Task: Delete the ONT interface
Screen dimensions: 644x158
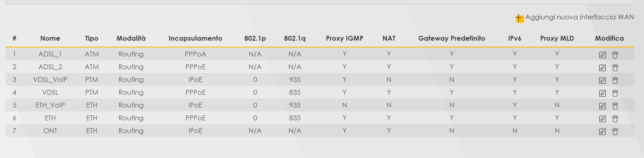Action: pos(615,132)
